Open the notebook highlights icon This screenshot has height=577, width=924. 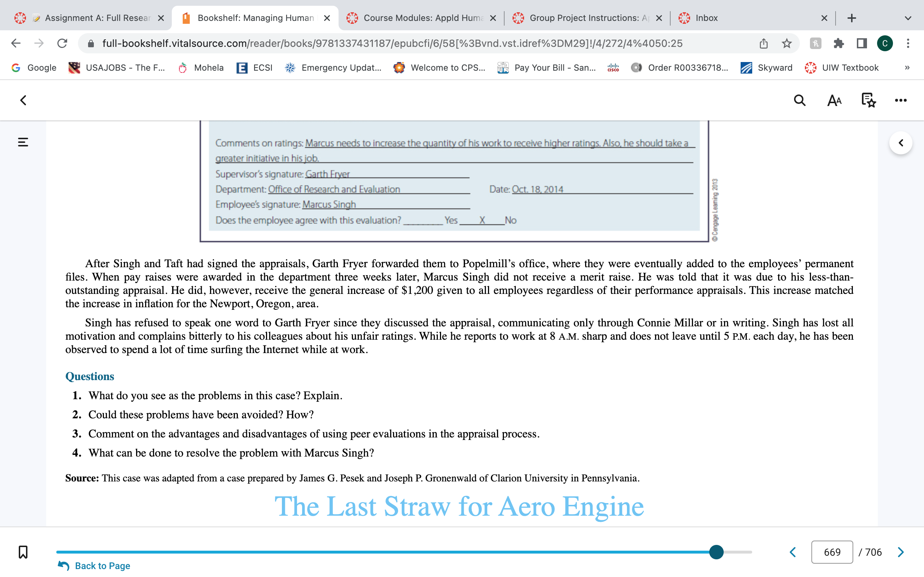(868, 100)
